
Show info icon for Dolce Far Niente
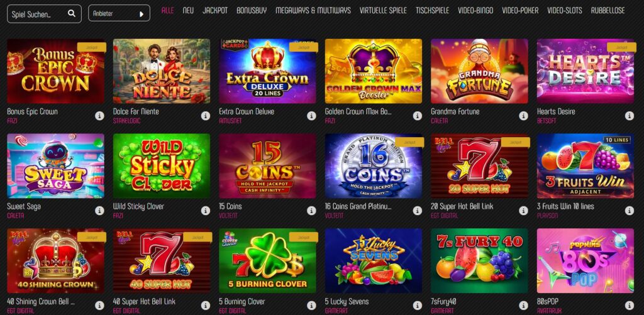point(206,116)
